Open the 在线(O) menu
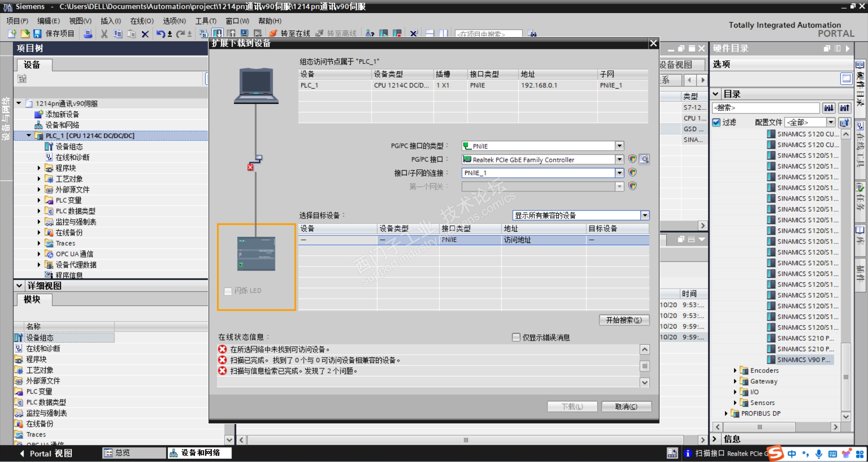Screen dimensions: 868x462 [x=142, y=21]
